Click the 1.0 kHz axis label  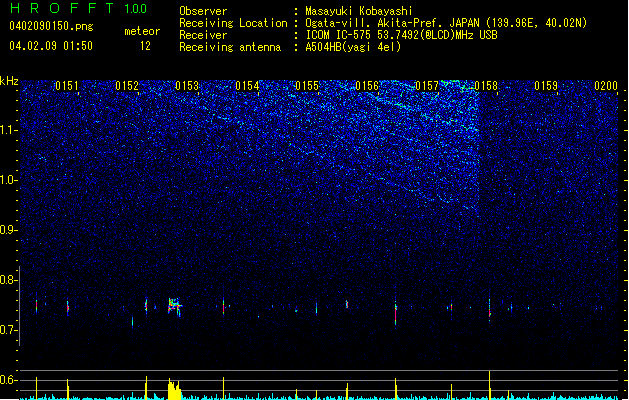point(8,180)
